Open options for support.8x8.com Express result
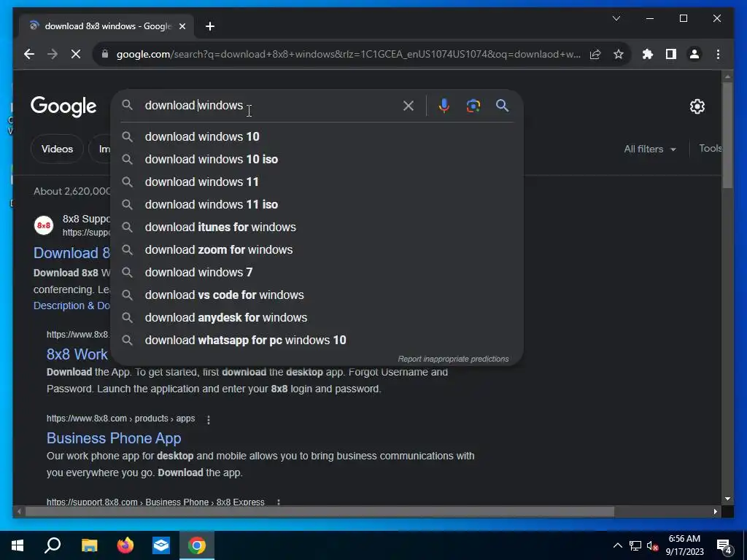Screen dimensions: 747x560 (279, 502)
